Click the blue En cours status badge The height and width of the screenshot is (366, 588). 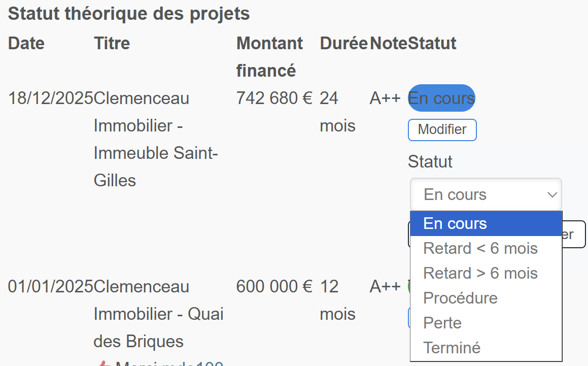click(441, 98)
